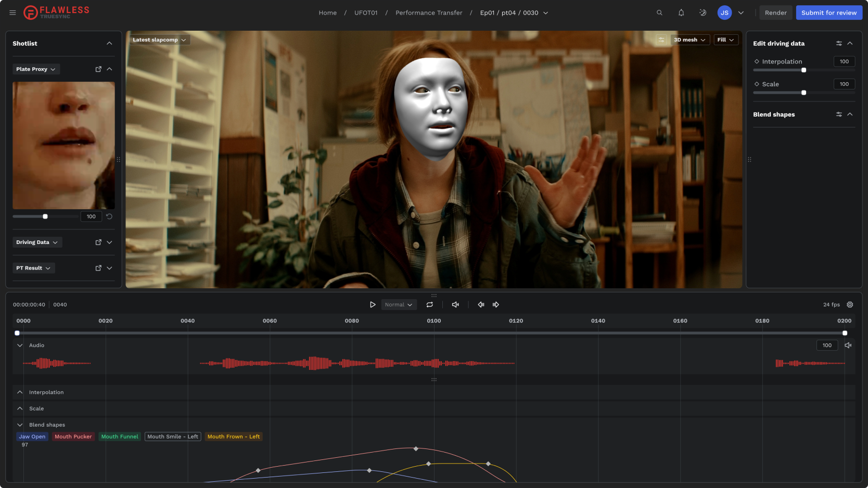Click the Render button
Screen dimensions: 868x488
point(775,13)
